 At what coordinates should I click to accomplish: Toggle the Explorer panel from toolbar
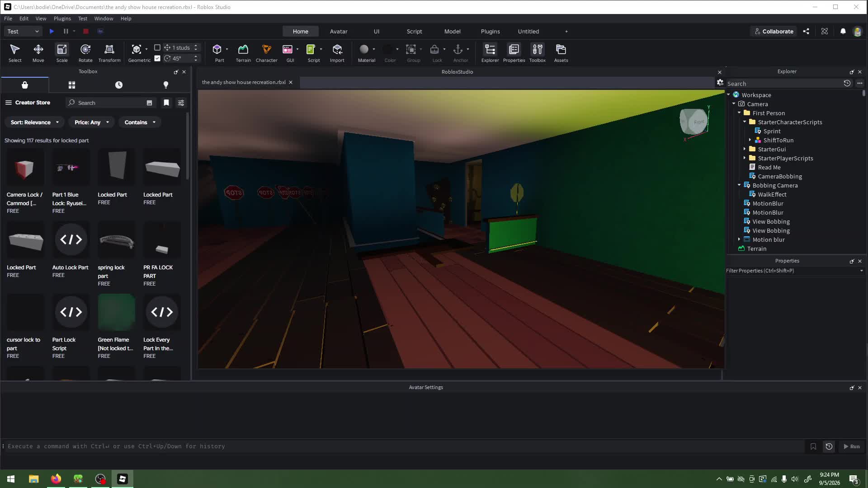pyautogui.click(x=490, y=53)
